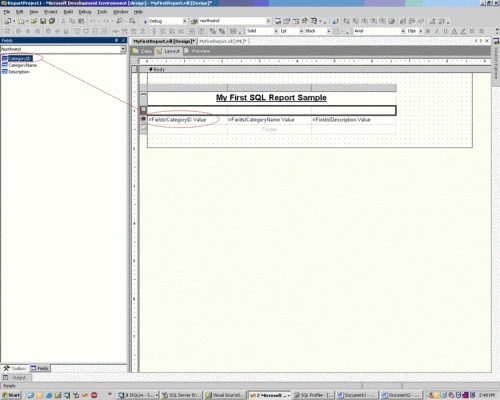This screenshot has width=500, height=400.
Task: Open the Tools menu
Action: (x=102, y=12)
